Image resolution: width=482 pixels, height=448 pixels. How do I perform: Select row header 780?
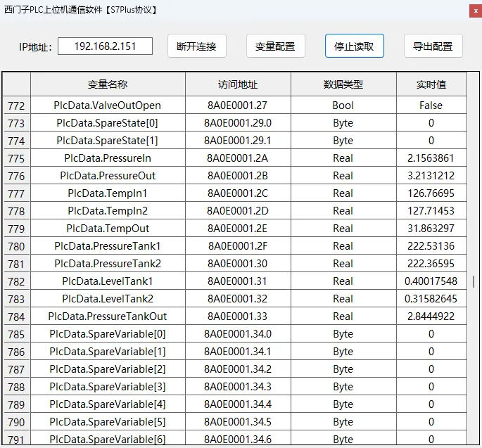point(16,246)
